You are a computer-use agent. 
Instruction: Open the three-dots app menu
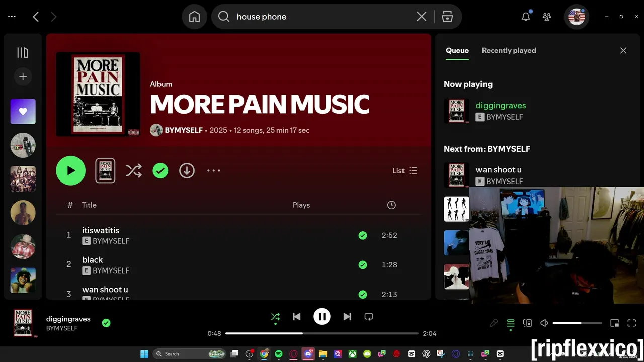(x=12, y=17)
